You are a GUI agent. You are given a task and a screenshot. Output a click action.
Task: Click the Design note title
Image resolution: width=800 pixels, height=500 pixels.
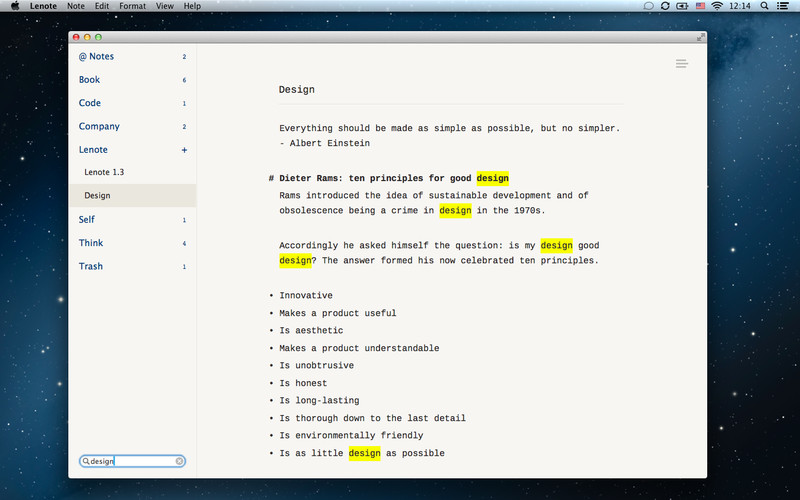pos(296,90)
